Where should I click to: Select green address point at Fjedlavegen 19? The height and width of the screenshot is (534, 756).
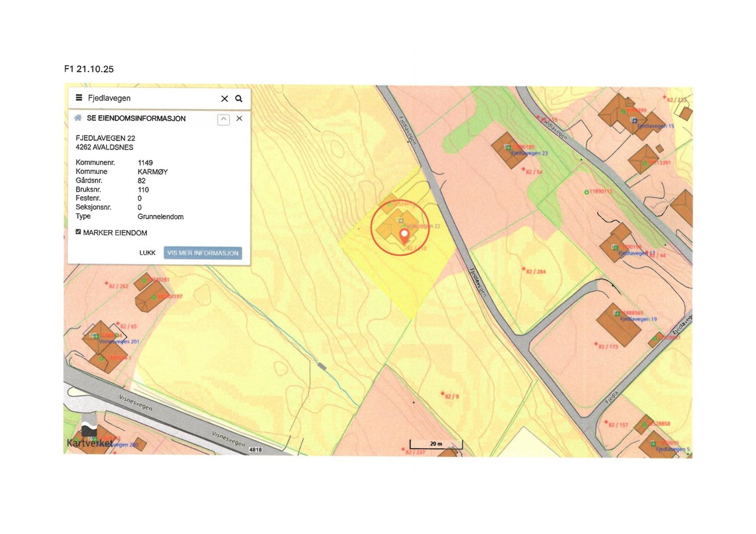pos(616,313)
